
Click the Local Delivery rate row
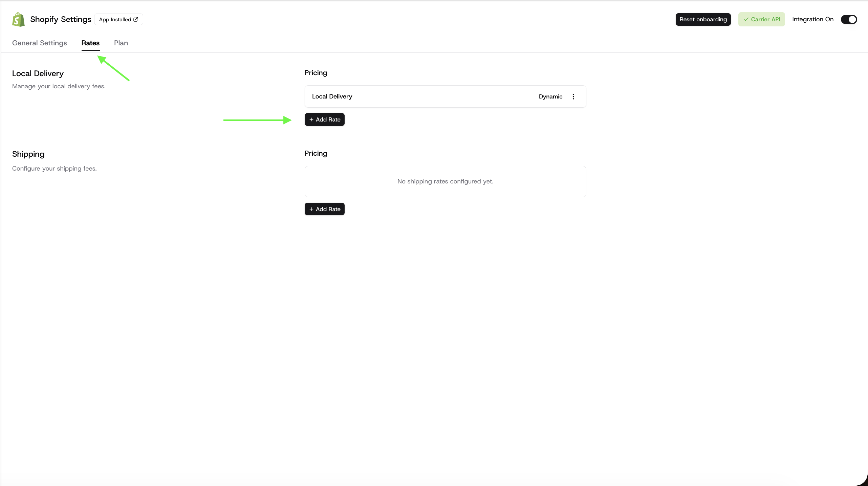(x=423, y=96)
